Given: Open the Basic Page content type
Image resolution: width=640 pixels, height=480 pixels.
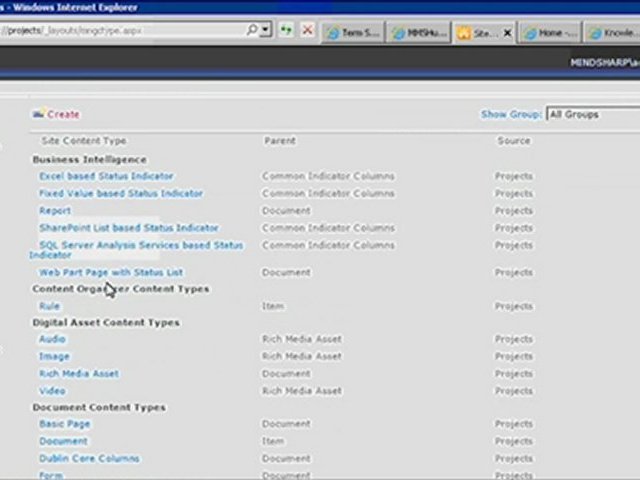Looking at the screenshot, I should (64, 424).
